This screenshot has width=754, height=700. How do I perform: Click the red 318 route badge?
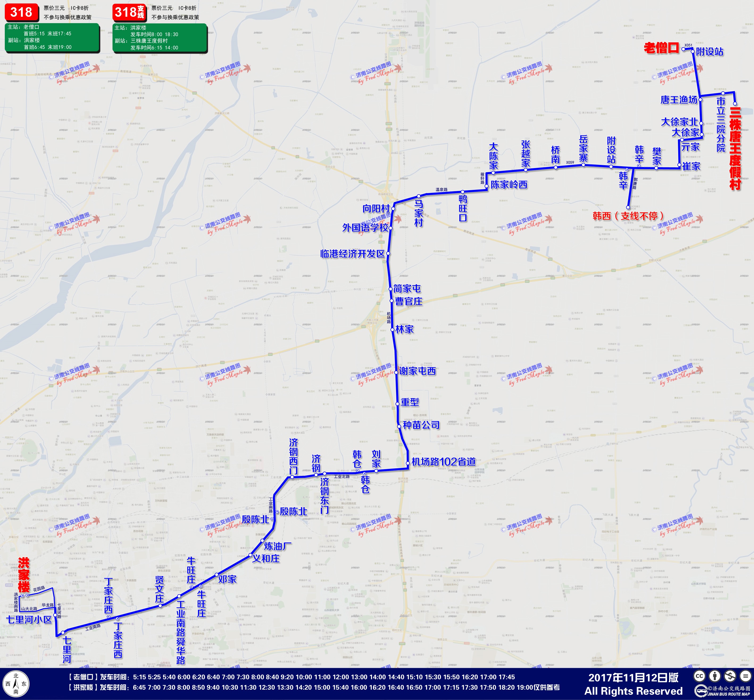pyautogui.click(x=22, y=12)
